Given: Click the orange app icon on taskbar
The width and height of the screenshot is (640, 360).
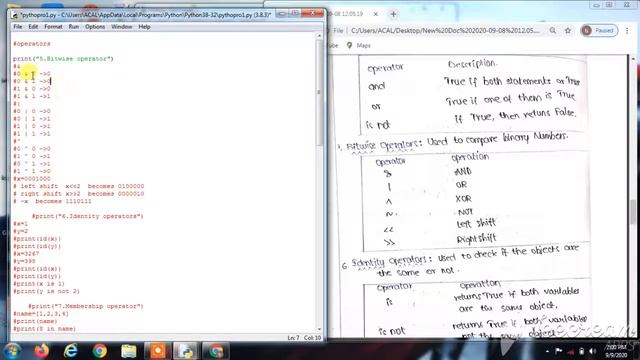Looking at the screenshot, I should (x=158, y=351).
